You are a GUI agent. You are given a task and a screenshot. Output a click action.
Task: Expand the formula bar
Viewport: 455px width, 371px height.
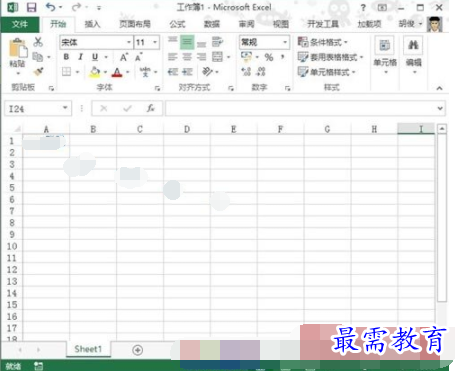pyautogui.click(x=440, y=108)
